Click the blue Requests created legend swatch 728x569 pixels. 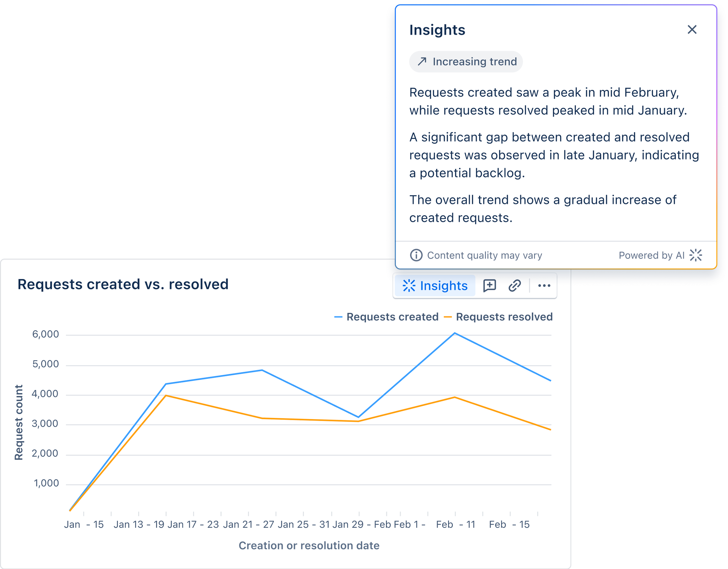(x=338, y=317)
